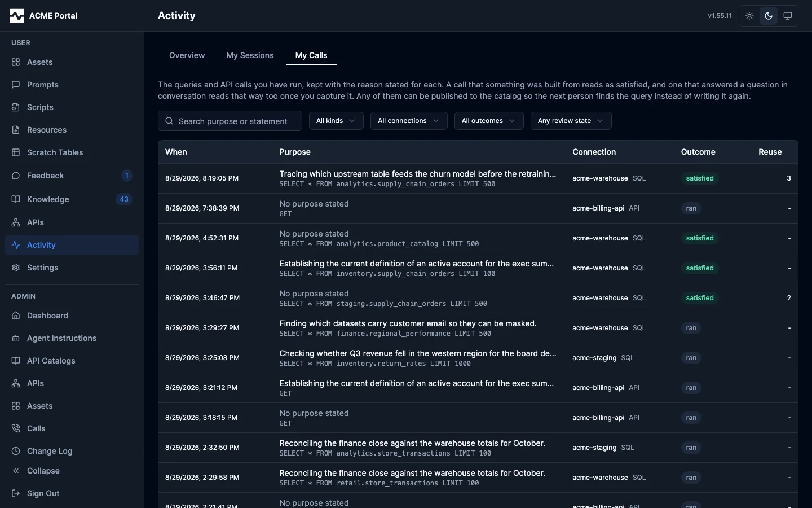The image size is (812, 508).
Task: Click the Change Log clock icon
Action: pyautogui.click(x=16, y=451)
